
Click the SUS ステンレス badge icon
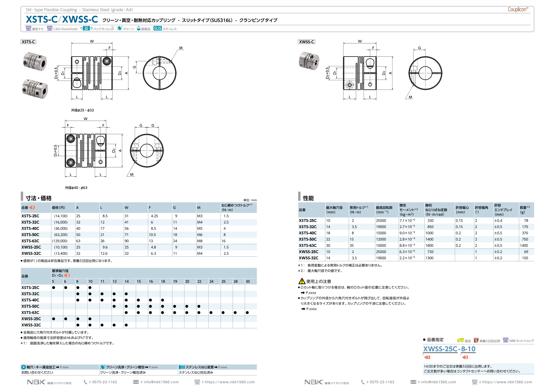pyautogui.click(x=157, y=28)
